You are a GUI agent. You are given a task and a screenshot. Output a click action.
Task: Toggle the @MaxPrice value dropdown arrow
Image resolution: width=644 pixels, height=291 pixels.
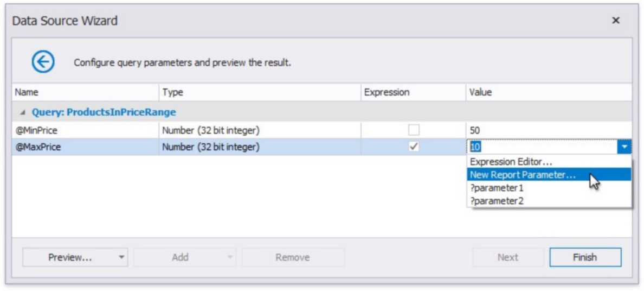coord(624,147)
